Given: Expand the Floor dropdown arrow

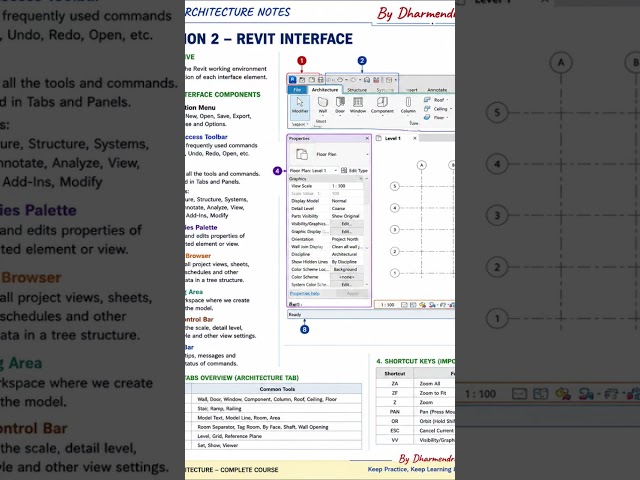Looking at the screenshot, I should pyautogui.click(x=447, y=118).
